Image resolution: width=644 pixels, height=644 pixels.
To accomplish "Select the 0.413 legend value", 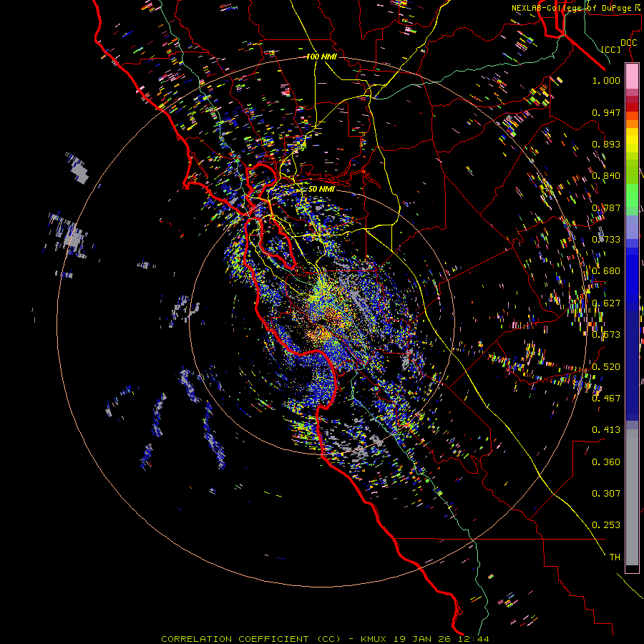I will click(x=606, y=430).
